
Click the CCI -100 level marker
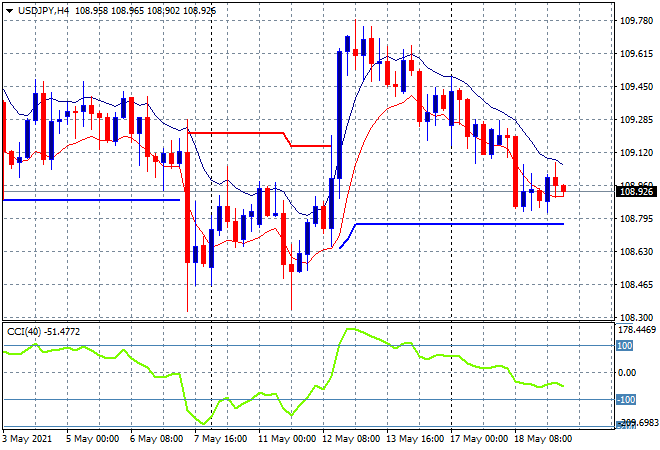[626, 399]
